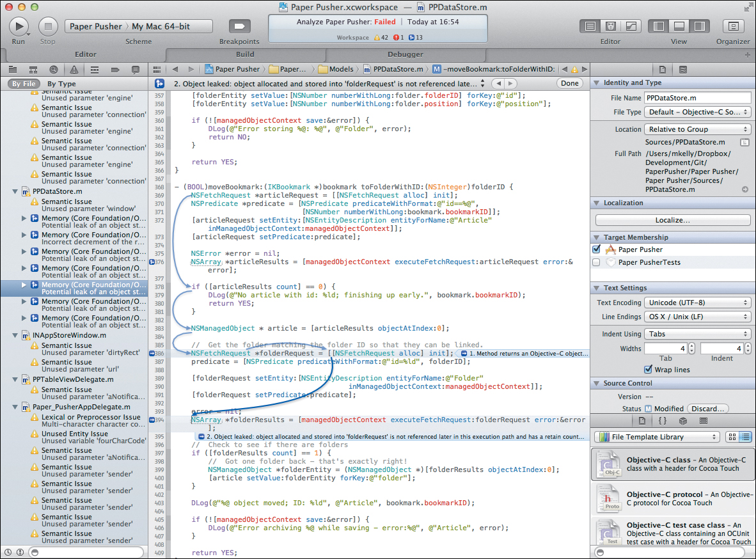Open the Search navigator magnifier icon
756x559 pixels.
click(x=54, y=70)
